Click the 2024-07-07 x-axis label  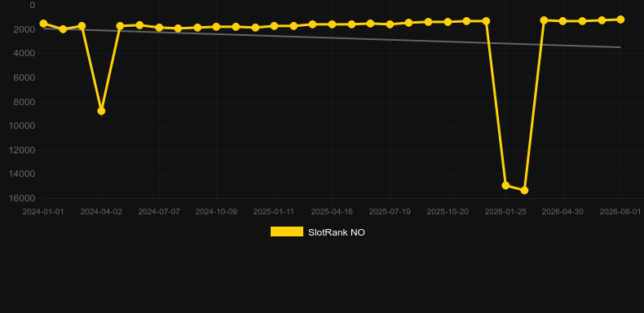(x=159, y=212)
